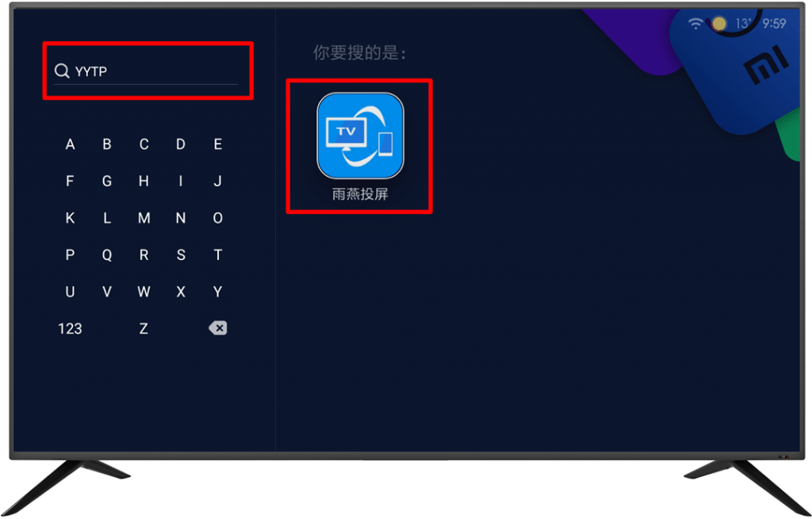Switch keyboard to 123 numbers
The width and height of the screenshot is (812, 519).
coord(70,329)
